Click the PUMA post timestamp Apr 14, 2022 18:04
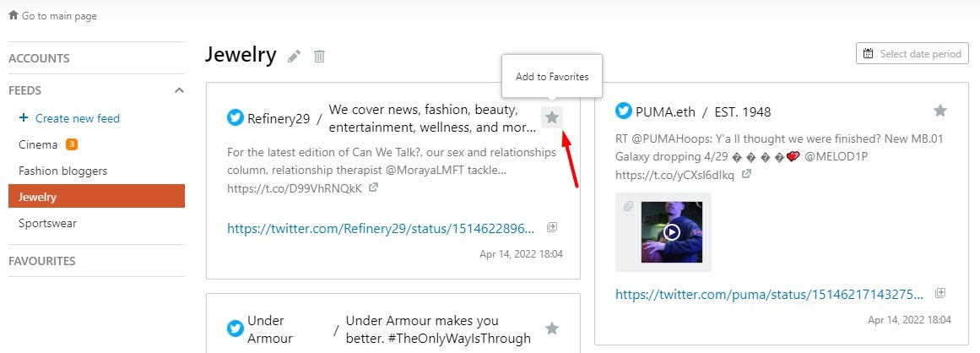The height and width of the screenshot is (353, 980). [x=909, y=320]
